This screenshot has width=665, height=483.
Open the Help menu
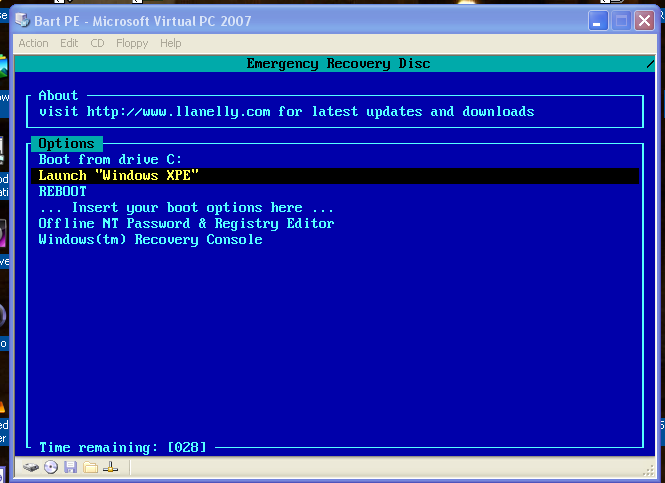click(171, 43)
